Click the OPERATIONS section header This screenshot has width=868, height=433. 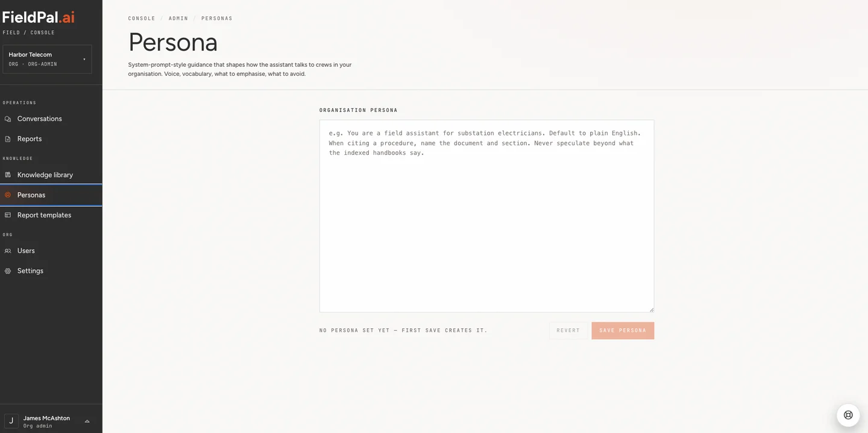tap(19, 103)
